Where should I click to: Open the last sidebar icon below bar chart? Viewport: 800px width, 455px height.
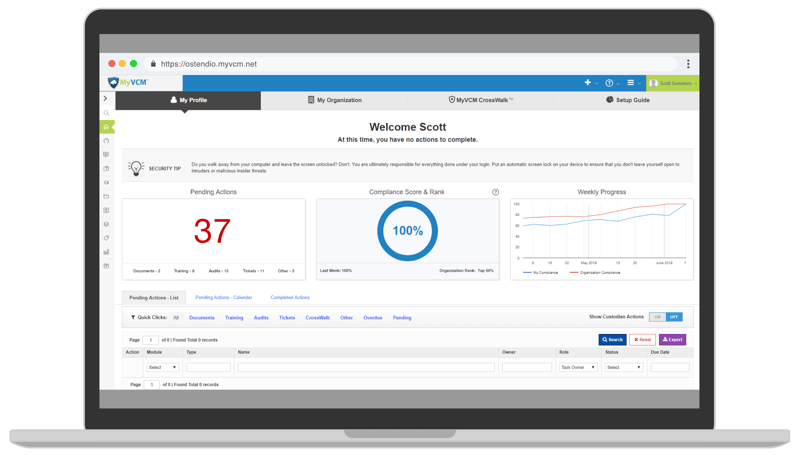click(106, 266)
